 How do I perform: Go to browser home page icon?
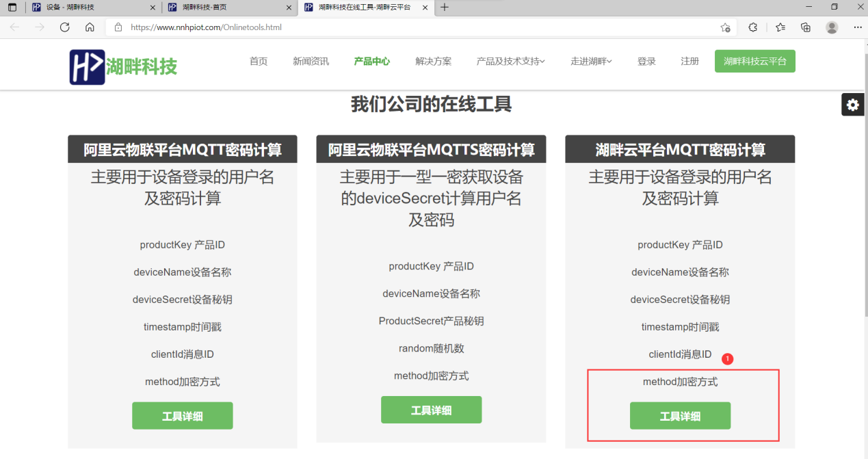[90, 27]
